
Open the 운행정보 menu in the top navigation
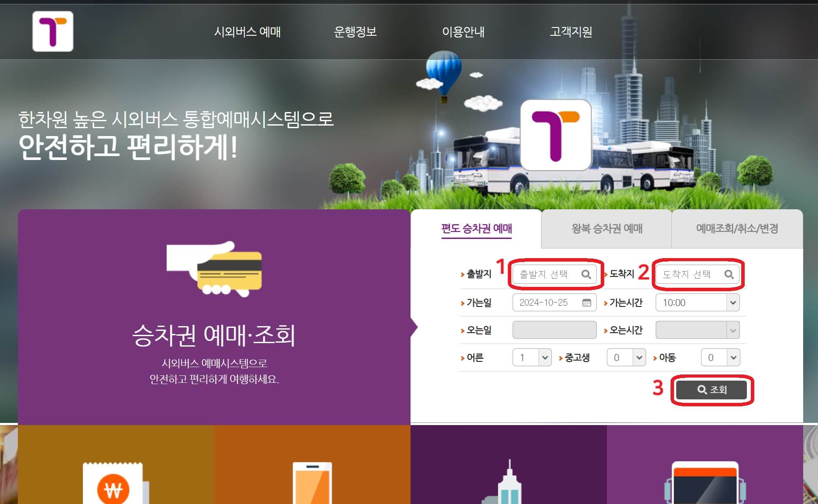pyautogui.click(x=356, y=31)
